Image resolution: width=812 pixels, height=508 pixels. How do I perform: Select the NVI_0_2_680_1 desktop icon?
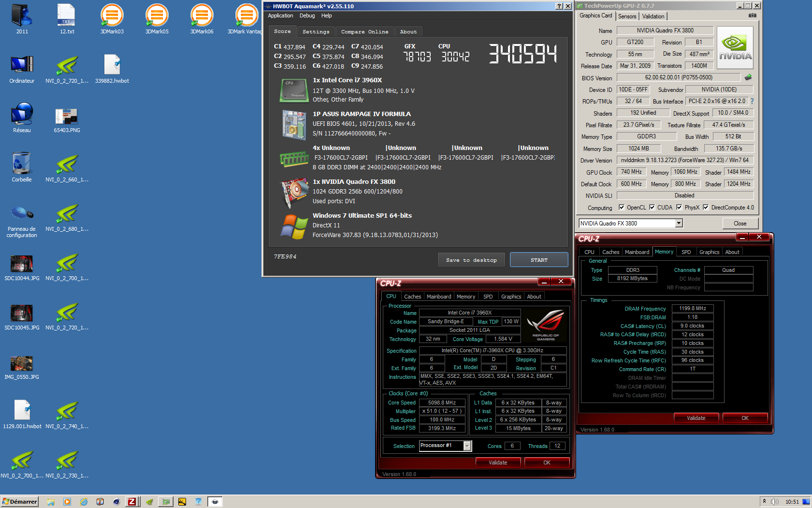coord(67,217)
